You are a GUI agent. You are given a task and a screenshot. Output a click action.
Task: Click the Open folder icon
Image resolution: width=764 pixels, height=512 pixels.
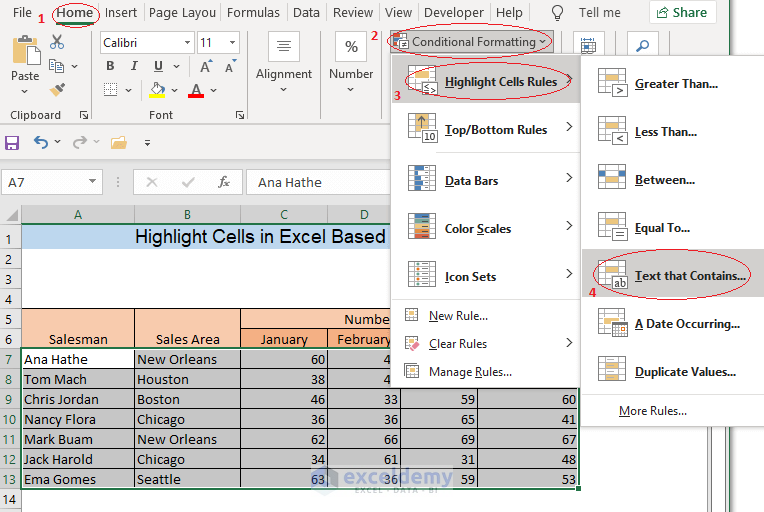tap(118, 142)
